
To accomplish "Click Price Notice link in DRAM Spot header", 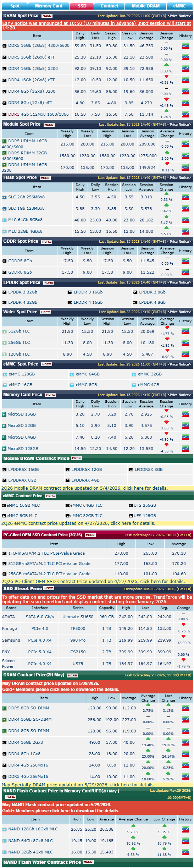I will tap(179, 16).
